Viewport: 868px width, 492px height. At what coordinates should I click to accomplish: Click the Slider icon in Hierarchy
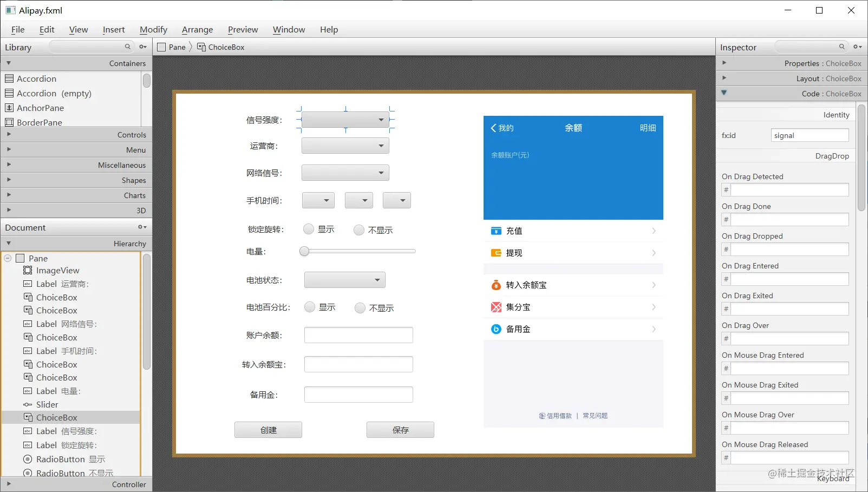[28, 404]
